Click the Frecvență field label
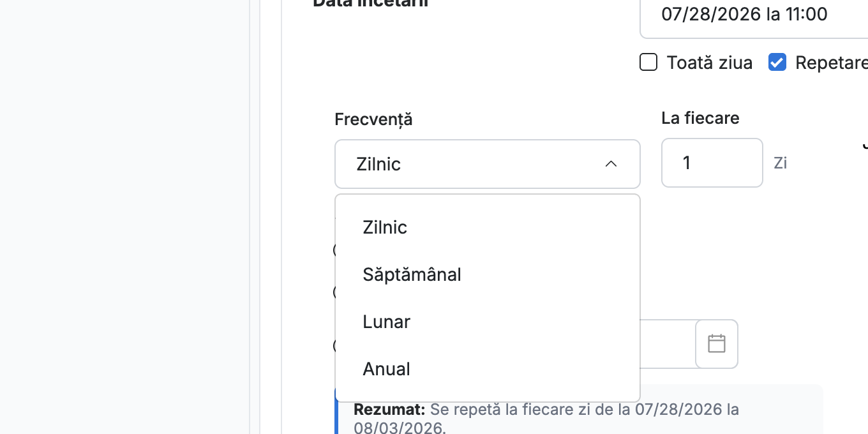This screenshot has height=434, width=868. 373,119
